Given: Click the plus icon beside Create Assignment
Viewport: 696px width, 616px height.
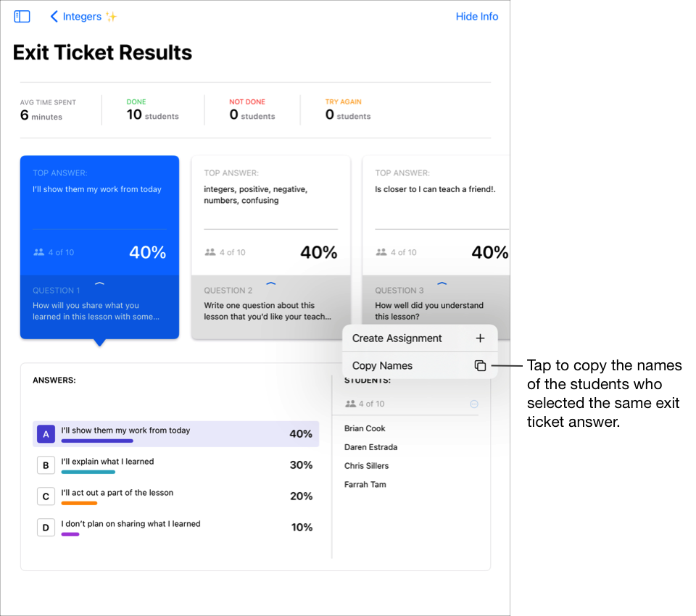Looking at the screenshot, I should pos(480,338).
